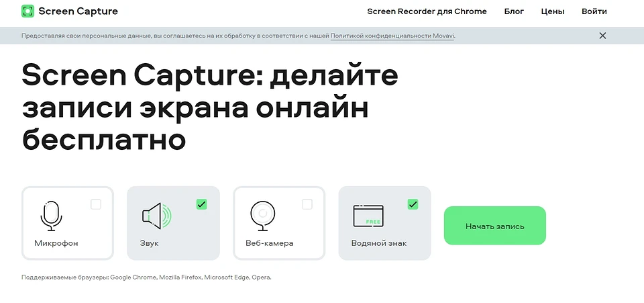This screenshot has height=303, width=644.
Task: Click the Веб-камера label text
Action: click(x=270, y=243)
